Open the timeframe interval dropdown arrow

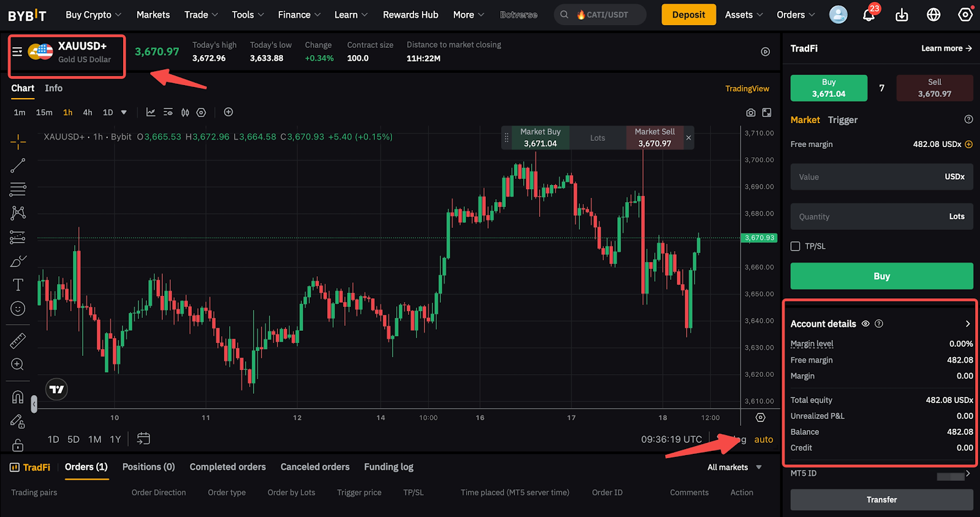[x=124, y=113]
